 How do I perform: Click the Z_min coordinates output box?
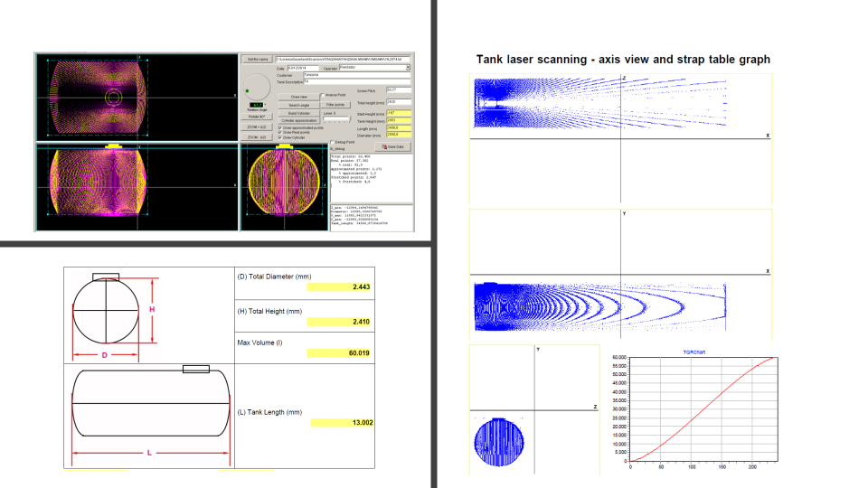tap(372, 218)
